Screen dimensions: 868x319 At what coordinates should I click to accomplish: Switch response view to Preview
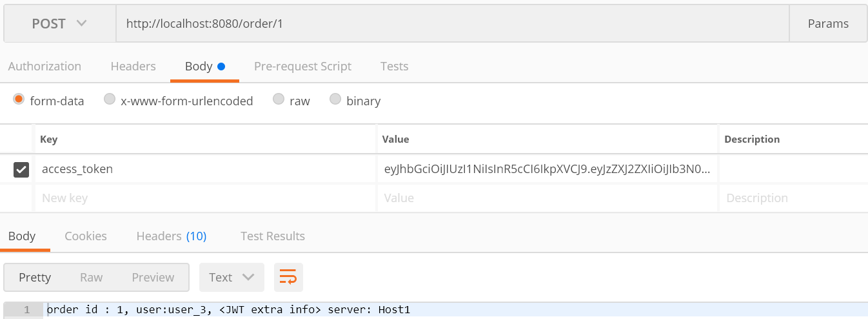point(153,277)
